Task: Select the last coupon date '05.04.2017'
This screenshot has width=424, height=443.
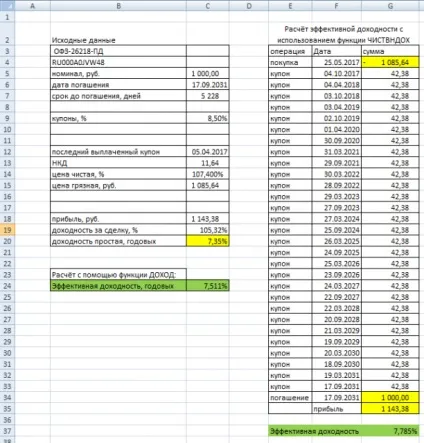Action: pyautogui.click(x=208, y=152)
